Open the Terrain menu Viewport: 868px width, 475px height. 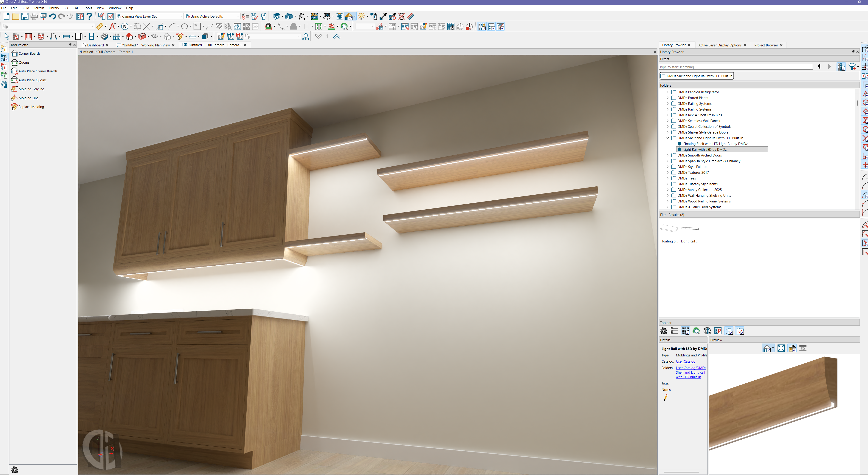[39, 8]
